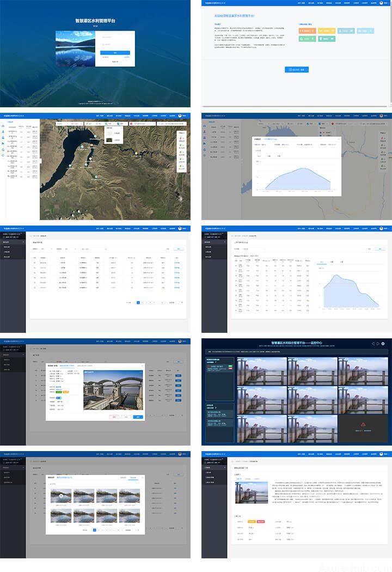392x572 pixels.
Task: Click the username input field on login form
Action: (x=115, y=37)
